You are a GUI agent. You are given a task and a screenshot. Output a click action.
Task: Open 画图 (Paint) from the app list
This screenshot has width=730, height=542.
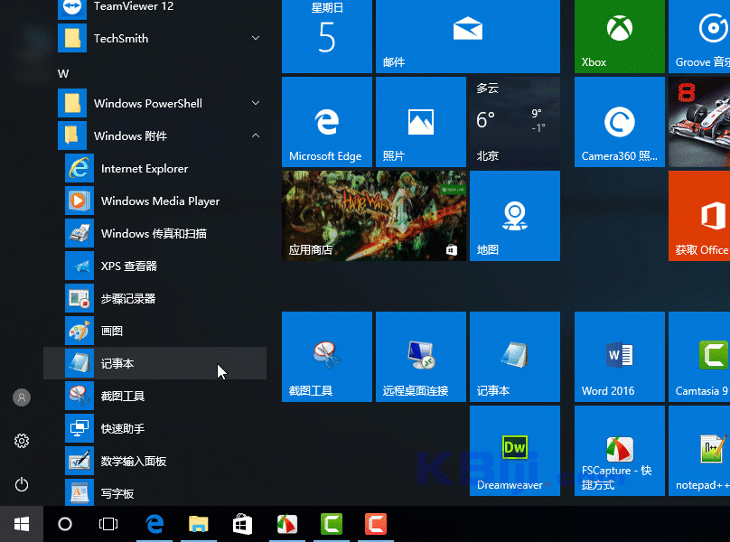111,331
